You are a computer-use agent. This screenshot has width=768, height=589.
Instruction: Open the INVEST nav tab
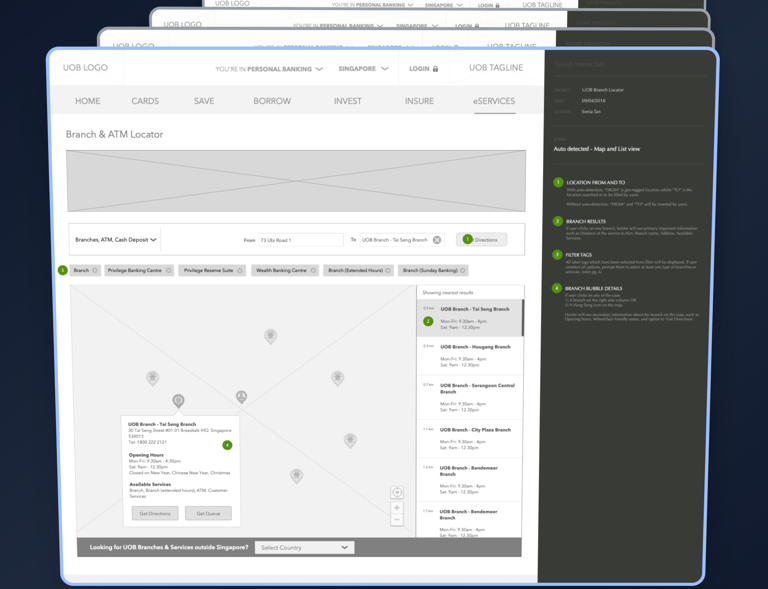(x=348, y=101)
